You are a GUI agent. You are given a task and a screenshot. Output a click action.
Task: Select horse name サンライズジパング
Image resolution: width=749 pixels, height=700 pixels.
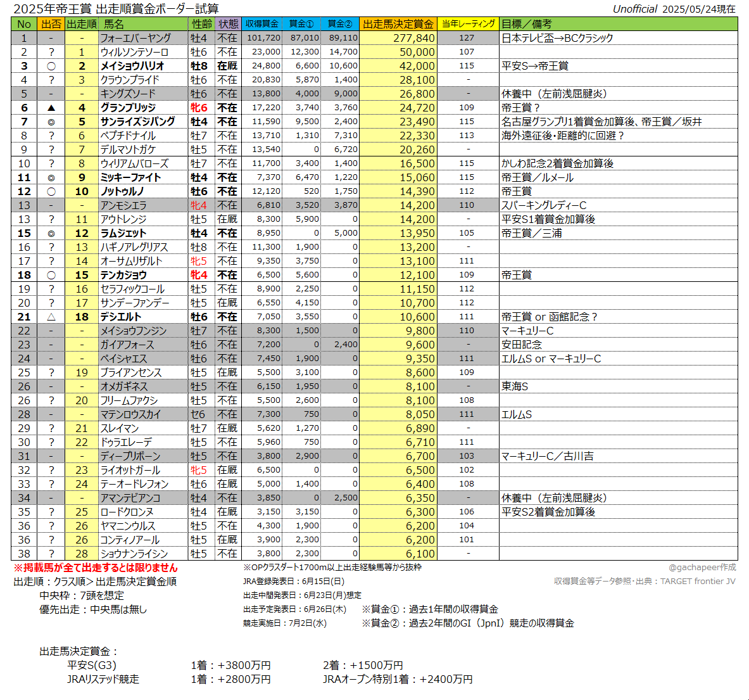[137, 122]
